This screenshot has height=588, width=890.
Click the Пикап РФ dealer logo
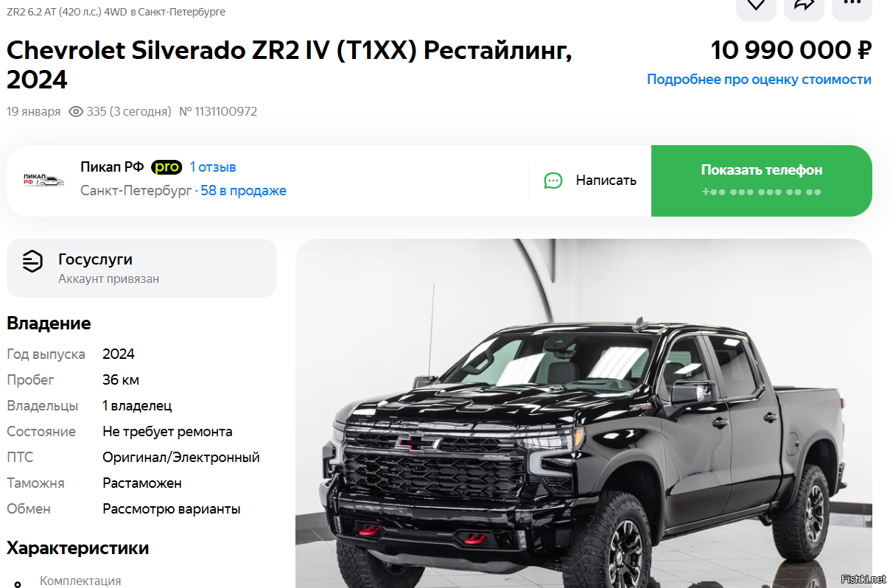[x=43, y=181]
